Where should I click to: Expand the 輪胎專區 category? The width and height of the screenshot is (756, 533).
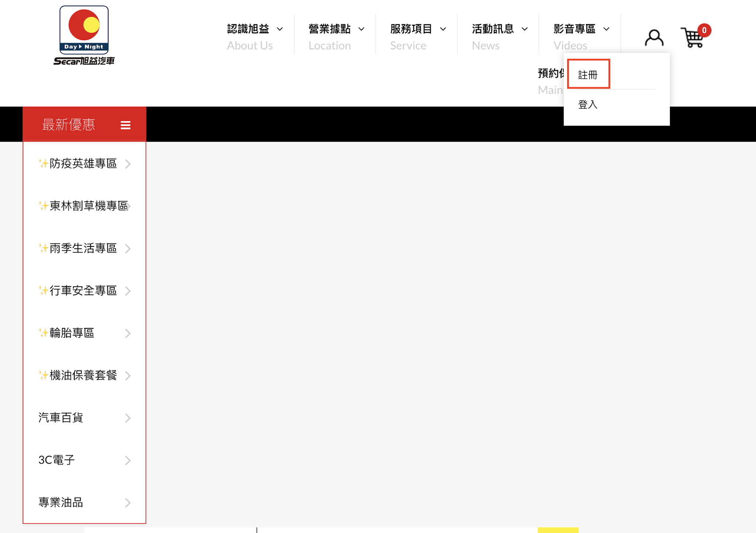(x=72, y=333)
